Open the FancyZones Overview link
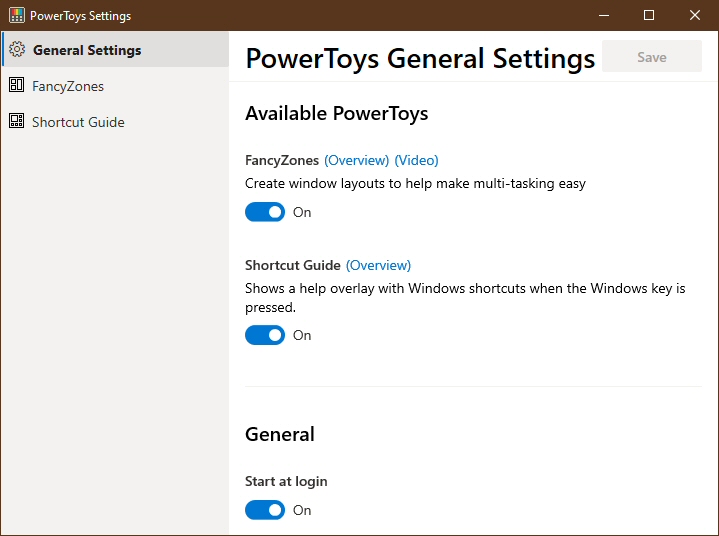The width and height of the screenshot is (719, 536). tap(357, 160)
